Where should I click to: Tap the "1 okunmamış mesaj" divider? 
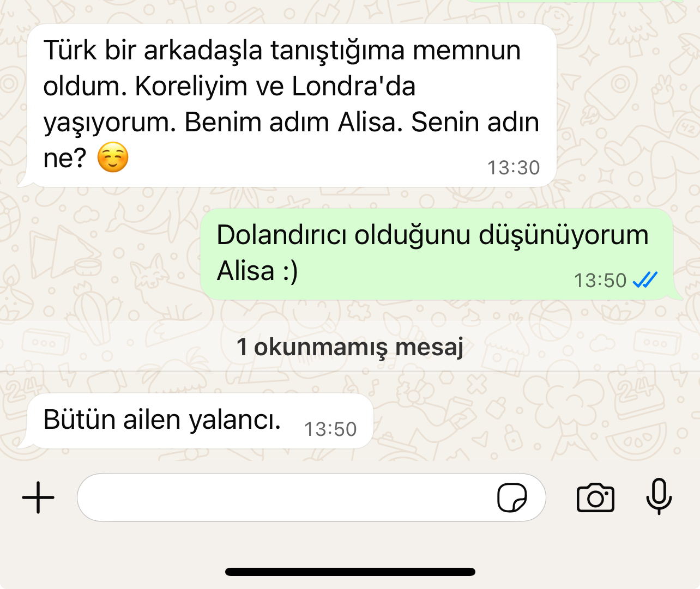350,347
